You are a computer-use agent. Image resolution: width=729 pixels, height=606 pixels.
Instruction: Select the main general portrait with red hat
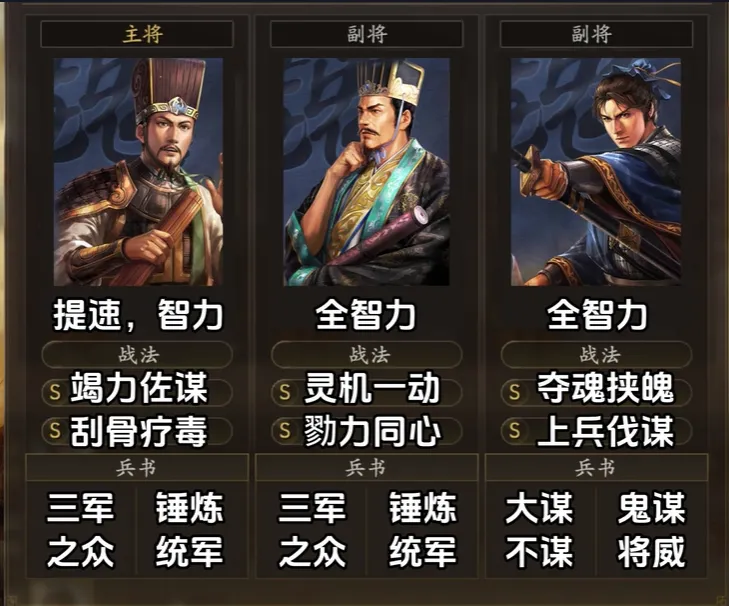pyautogui.click(x=138, y=172)
